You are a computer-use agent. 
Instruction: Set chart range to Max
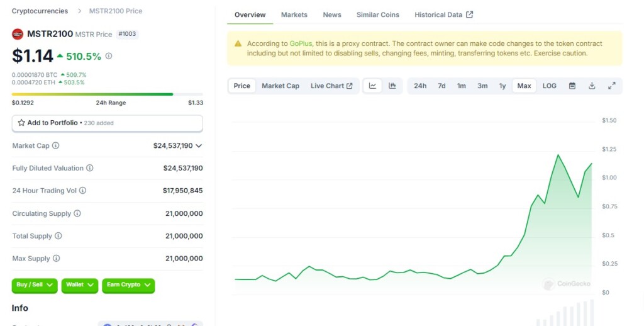click(524, 86)
